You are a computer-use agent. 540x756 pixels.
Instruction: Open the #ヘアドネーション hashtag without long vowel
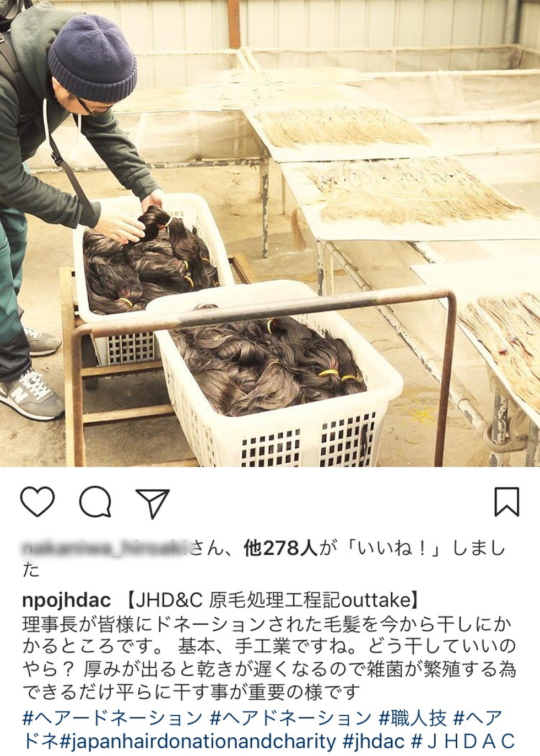click(290, 718)
